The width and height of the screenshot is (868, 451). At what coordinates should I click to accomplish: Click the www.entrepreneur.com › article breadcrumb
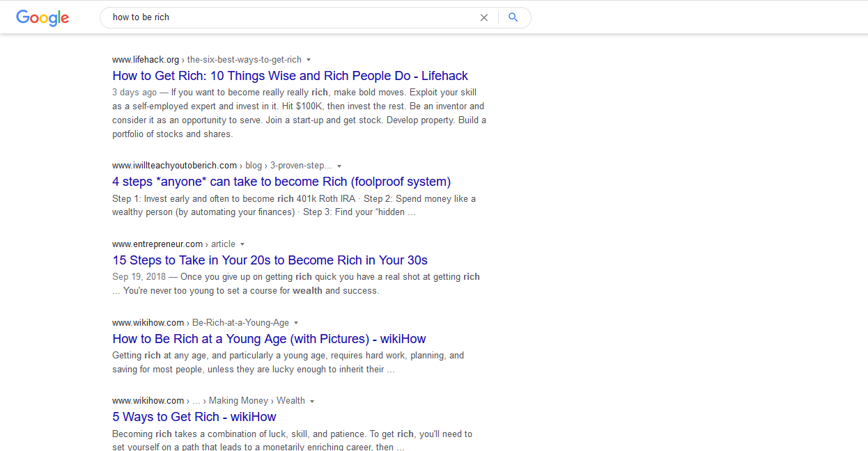(173, 244)
